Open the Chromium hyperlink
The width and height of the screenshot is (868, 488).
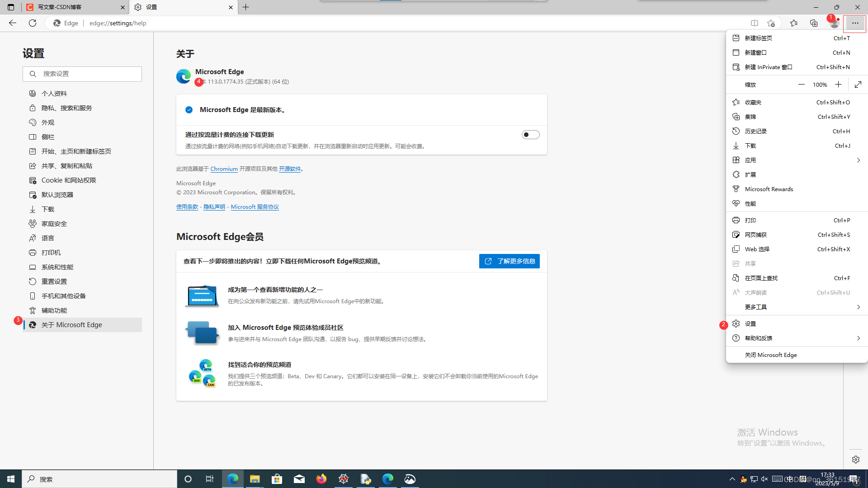click(224, 169)
